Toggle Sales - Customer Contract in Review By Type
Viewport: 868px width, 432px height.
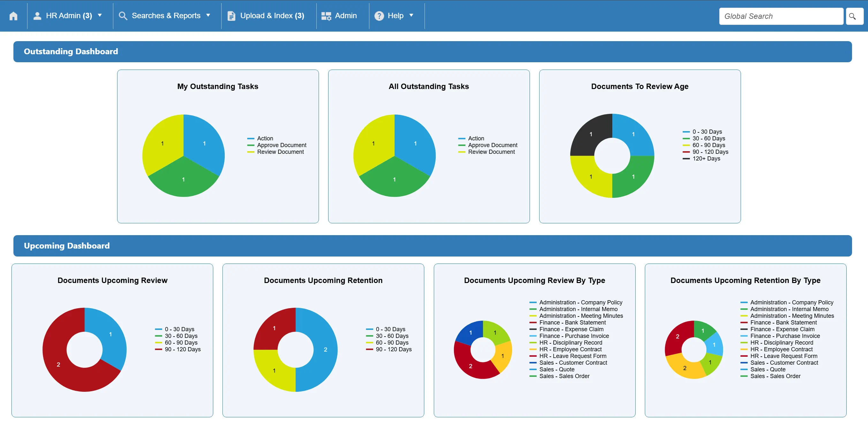click(x=568, y=363)
